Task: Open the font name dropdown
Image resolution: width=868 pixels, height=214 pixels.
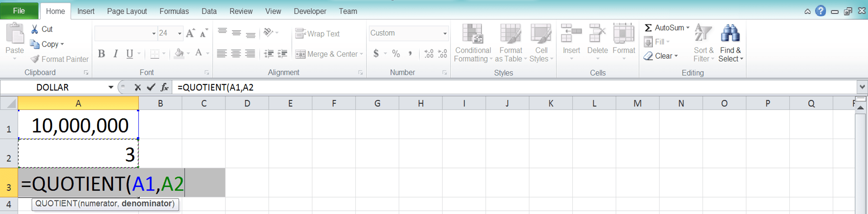Action: tap(154, 33)
